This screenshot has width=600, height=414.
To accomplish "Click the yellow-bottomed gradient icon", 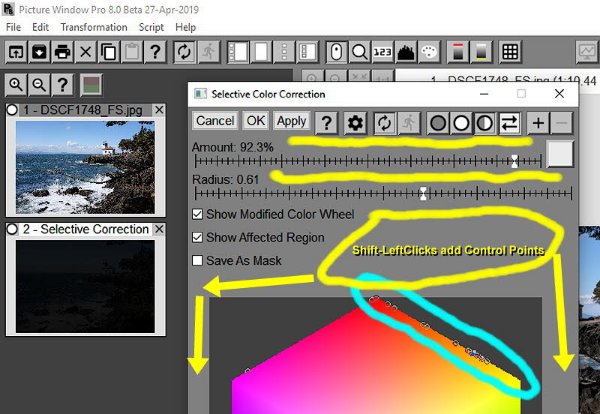I will (x=481, y=52).
